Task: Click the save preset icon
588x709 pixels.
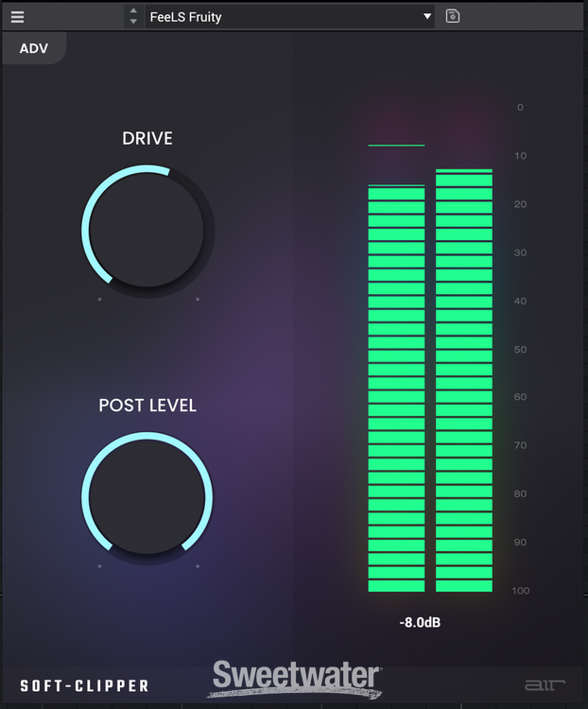Action: pos(453,16)
